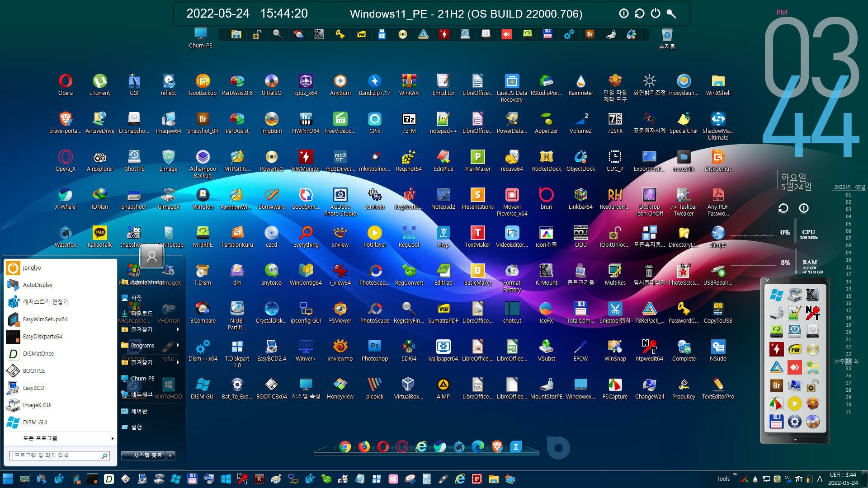Open KakaoTalk desktop shortcut
Viewport: 868px width, 488px height.
99,236
